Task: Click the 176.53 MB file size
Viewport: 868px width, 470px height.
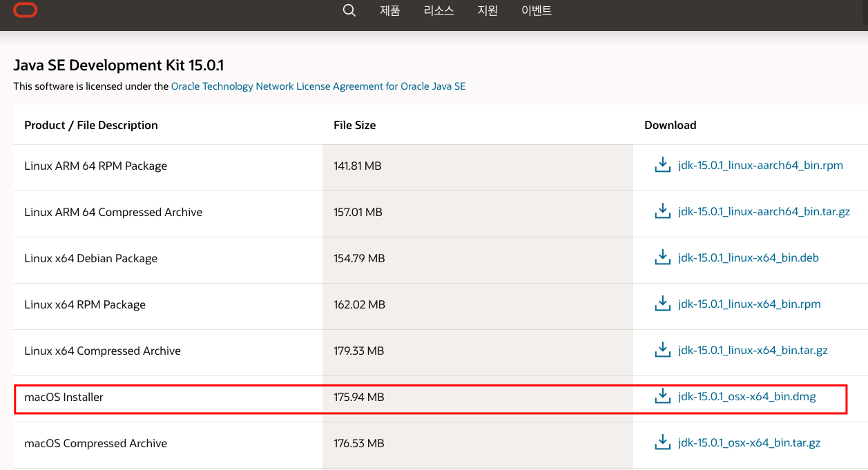Action: coord(359,443)
